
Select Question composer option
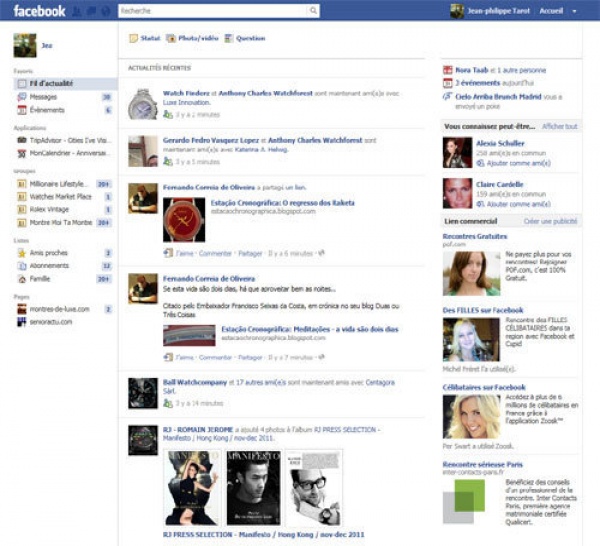coord(245,38)
